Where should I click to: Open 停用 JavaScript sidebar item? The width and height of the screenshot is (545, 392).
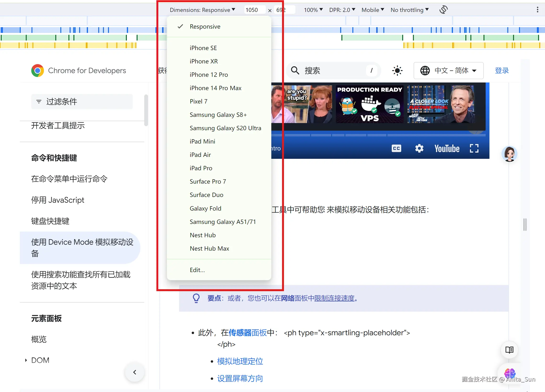point(58,200)
